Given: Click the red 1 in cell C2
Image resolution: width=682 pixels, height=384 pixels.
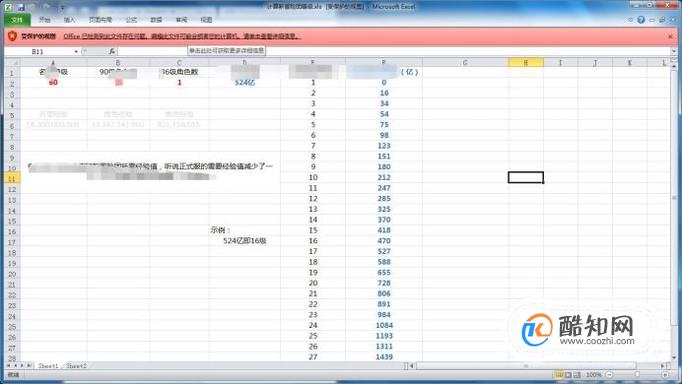Looking at the screenshot, I should 179,82.
